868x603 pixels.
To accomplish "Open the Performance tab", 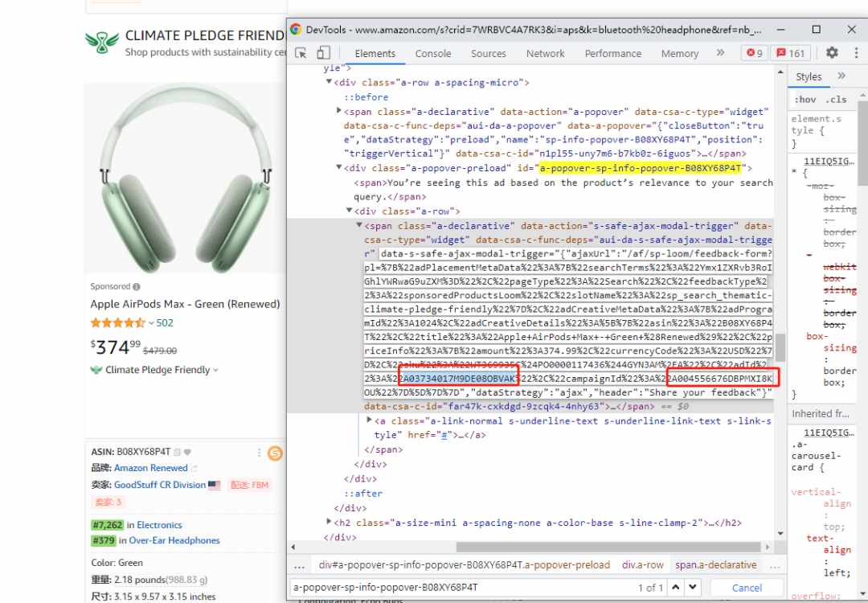I will coord(612,53).
